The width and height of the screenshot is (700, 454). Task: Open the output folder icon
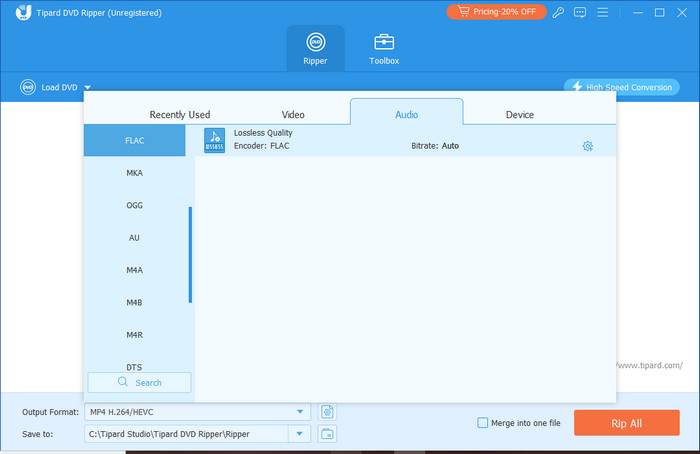click(x=327, y=434)
